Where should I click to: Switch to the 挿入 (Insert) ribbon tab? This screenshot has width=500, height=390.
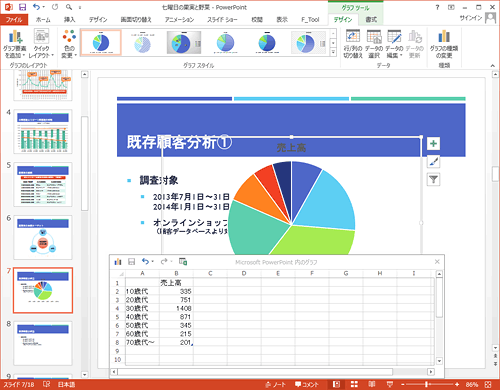point(70,20)
